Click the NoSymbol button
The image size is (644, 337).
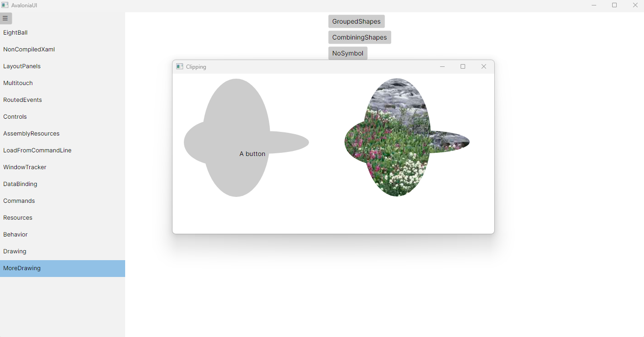click(348, 53)
